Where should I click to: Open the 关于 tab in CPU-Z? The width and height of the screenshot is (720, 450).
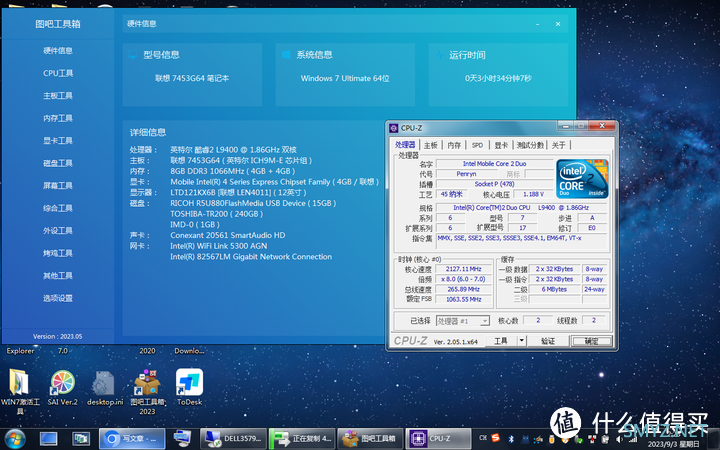coord(558,145)
